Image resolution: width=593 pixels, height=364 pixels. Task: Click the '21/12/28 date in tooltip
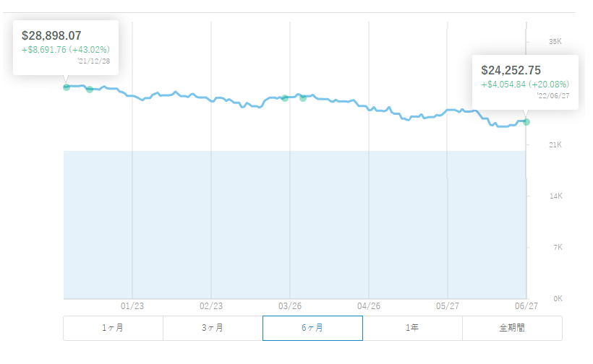[x=94, y=61]
